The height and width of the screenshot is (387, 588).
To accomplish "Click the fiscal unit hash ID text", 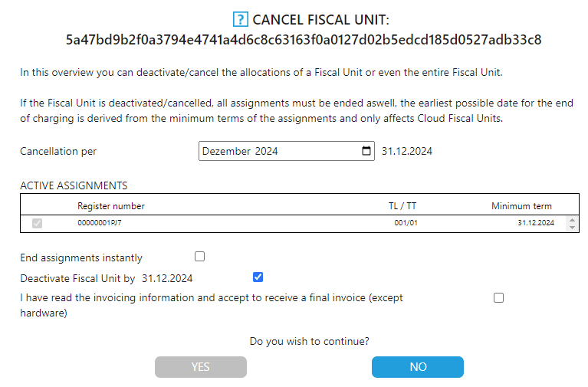I will 304,40.
